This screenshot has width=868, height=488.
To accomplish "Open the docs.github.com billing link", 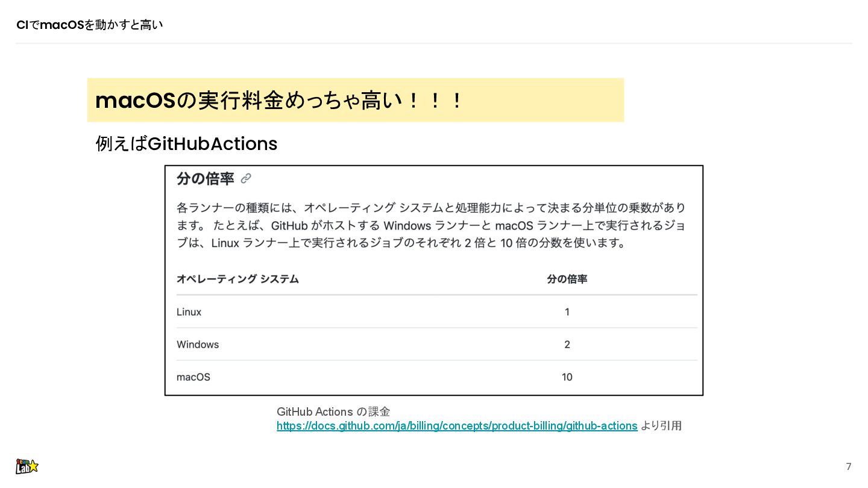I will pos(457,426).
